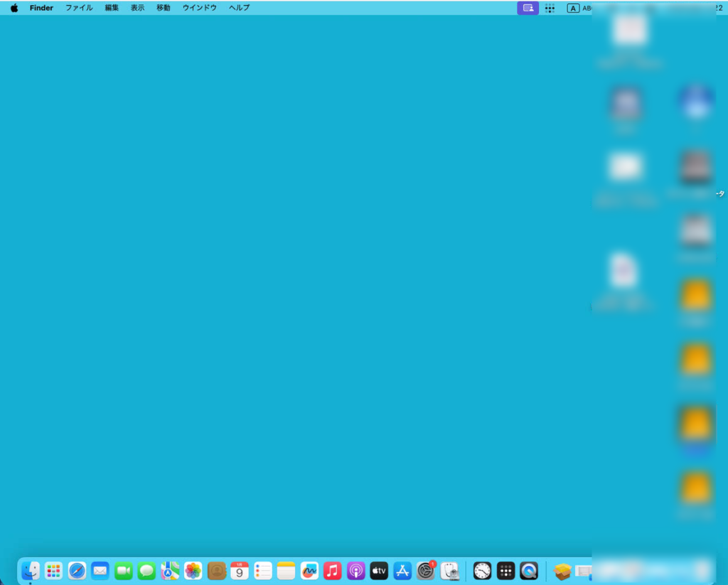Open Launchpad from the Dock

coord(53,570)
